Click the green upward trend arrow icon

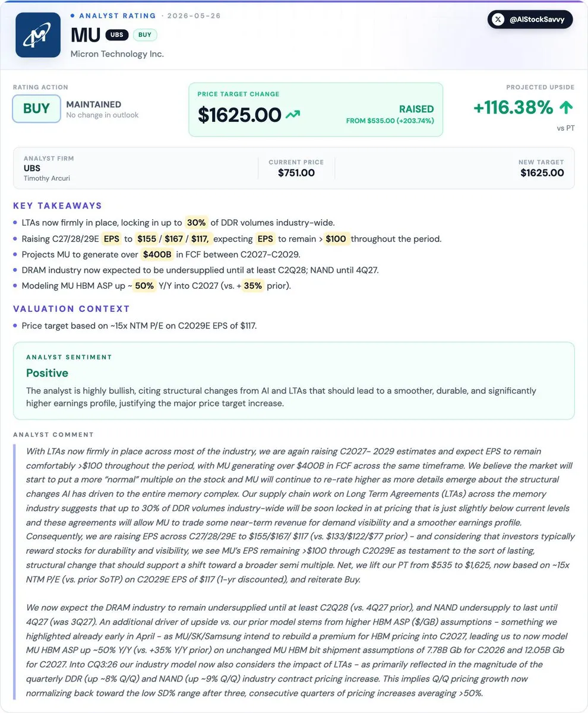(293, 115)
